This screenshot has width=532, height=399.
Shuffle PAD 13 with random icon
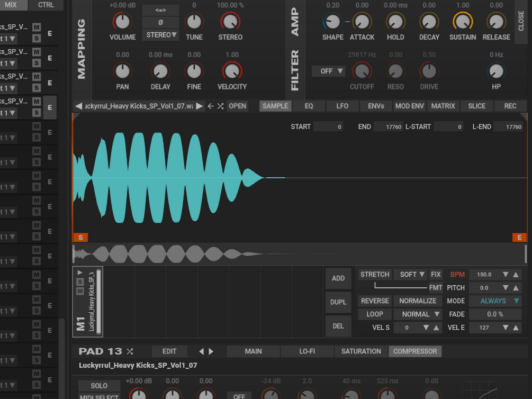(130, 351)
